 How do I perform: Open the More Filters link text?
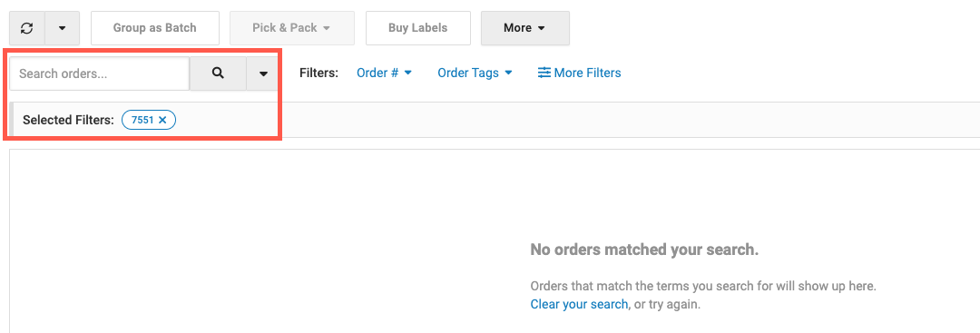[587, 73]
